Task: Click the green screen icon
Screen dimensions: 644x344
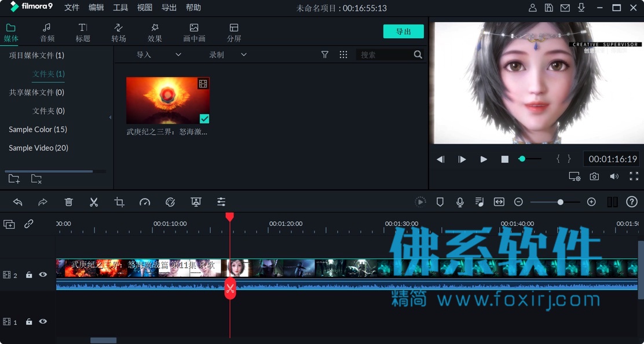Action: 196,202
